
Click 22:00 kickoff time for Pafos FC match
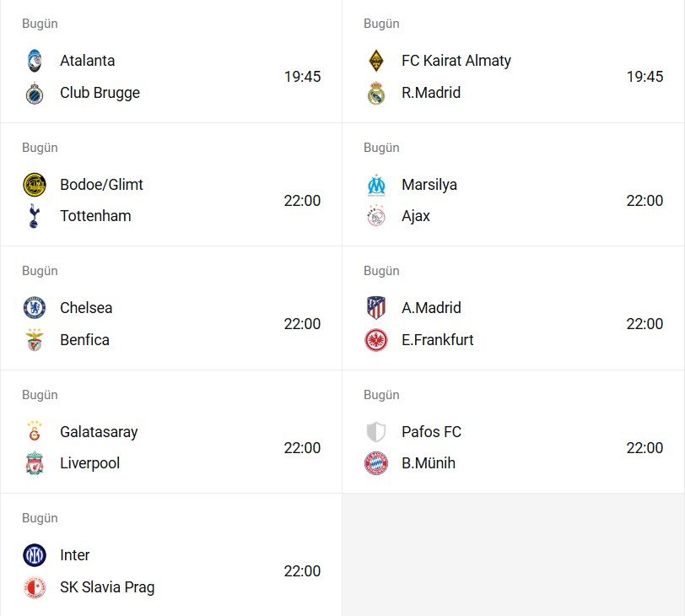(645, 448)
